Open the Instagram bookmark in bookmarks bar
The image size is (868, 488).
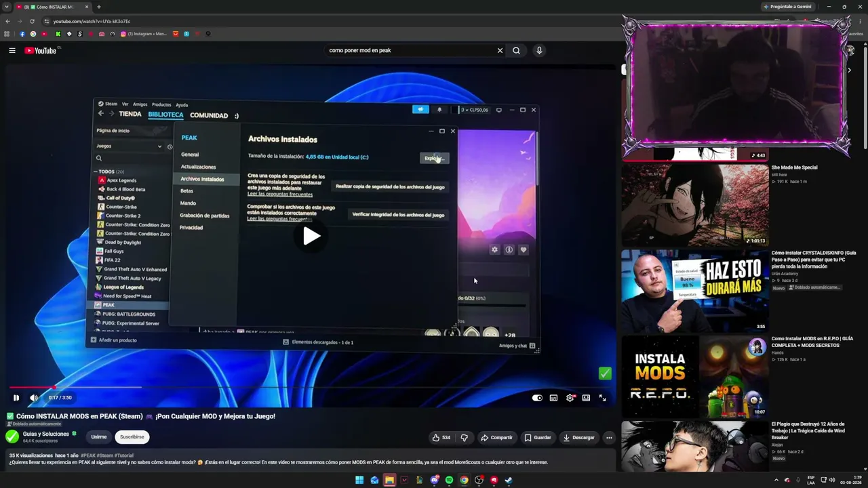coord(143,34)
